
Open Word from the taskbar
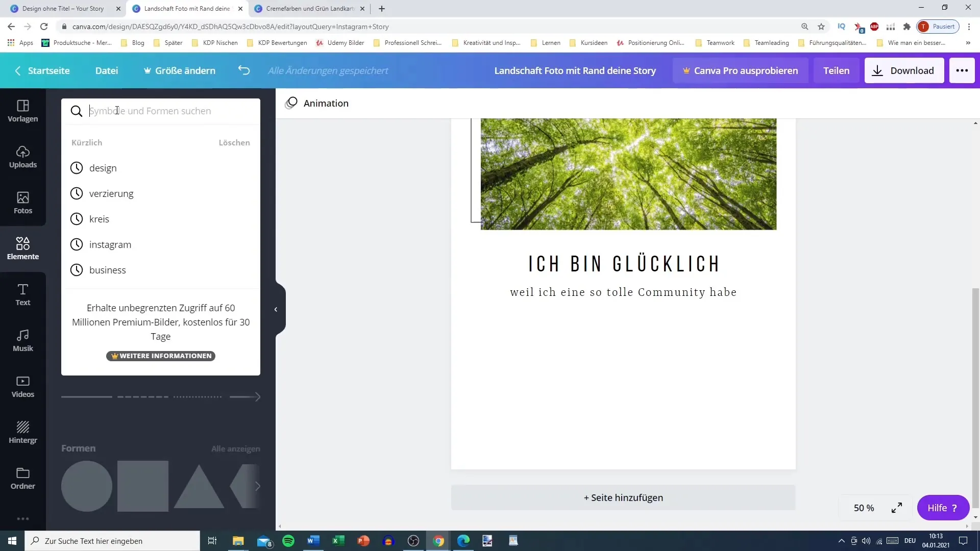click(313, 541)
